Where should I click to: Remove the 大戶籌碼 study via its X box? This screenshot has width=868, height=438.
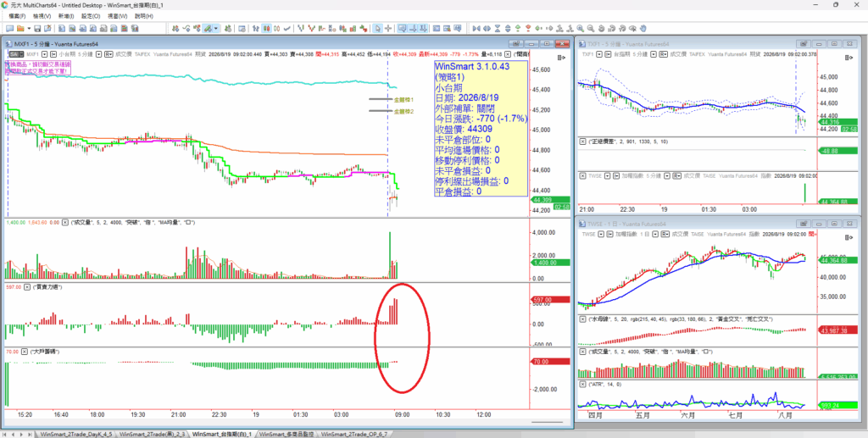coord(25,352)
